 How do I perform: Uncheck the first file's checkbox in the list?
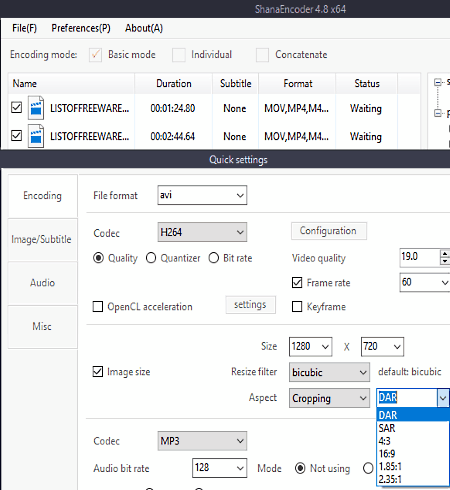click(x=16, y=107)
